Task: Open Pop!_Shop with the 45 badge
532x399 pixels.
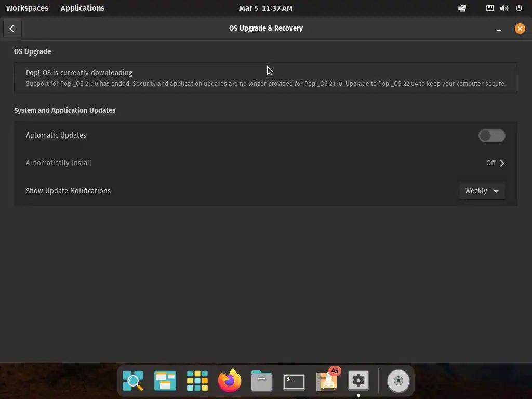Action: 327,380
